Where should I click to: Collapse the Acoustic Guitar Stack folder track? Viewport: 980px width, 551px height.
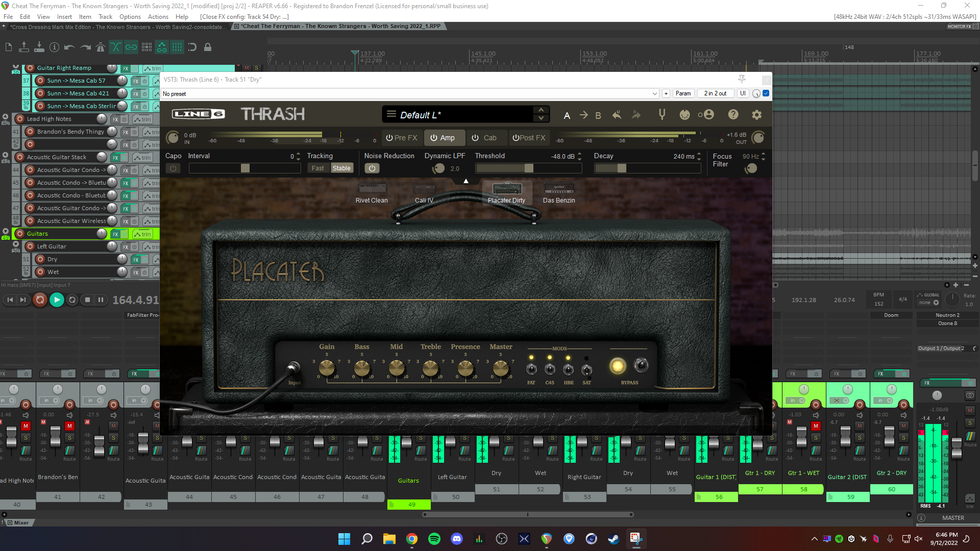point(6,155)
